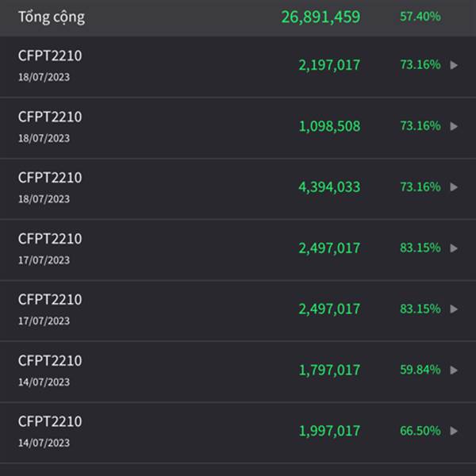Select the Tổng cộng total row label

coord(52,17)
